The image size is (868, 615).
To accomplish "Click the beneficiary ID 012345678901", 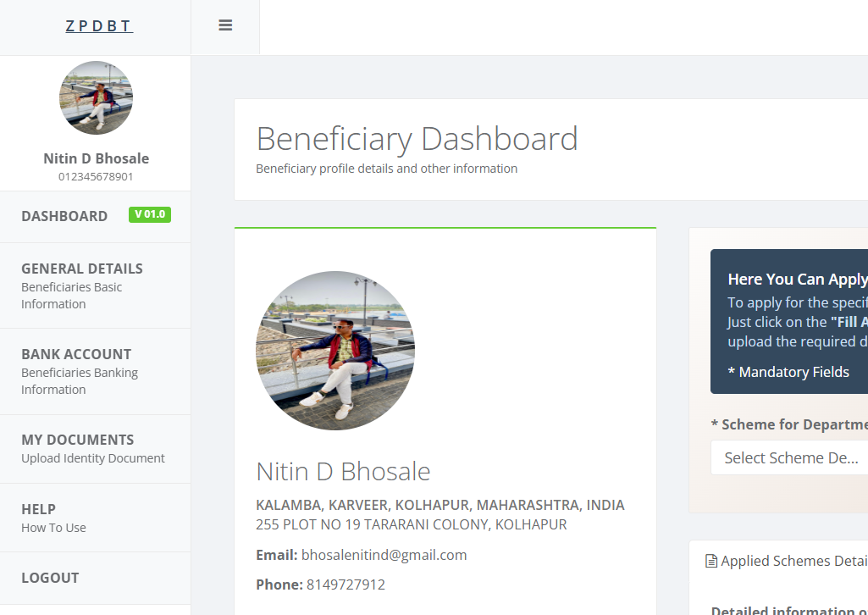I will pos(96,177).
